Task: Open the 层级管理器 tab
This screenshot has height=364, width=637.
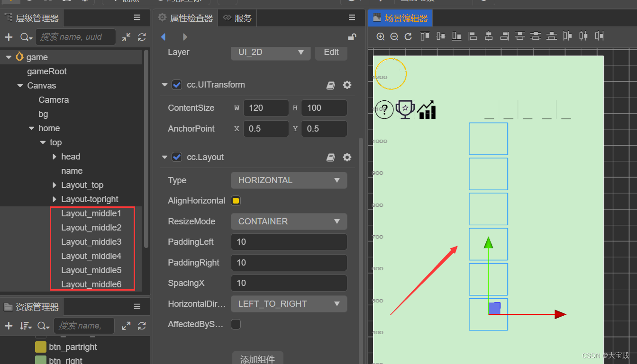Action: (32, 18)
